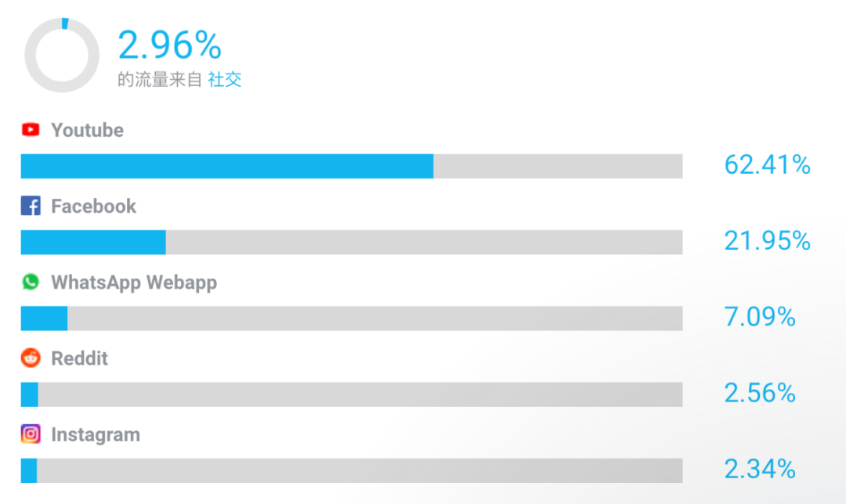
Task: Click the 2.96% headline figure
Action: pos(170,45)
